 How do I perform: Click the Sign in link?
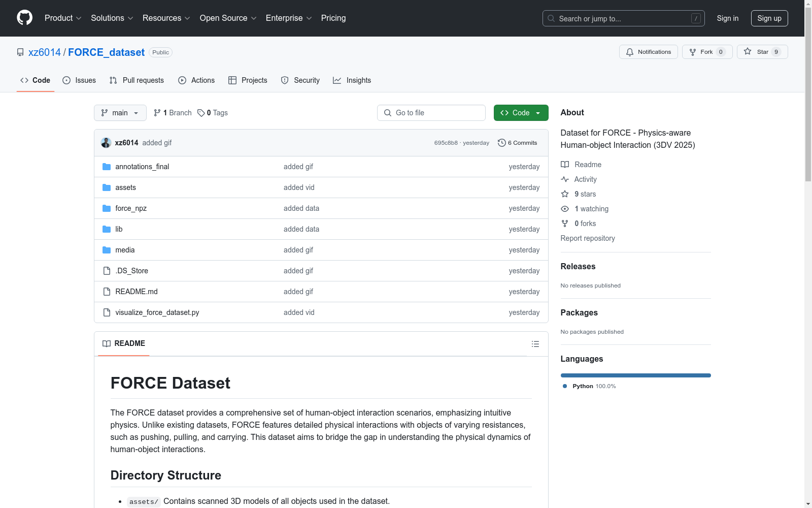[x=727, y=18]
